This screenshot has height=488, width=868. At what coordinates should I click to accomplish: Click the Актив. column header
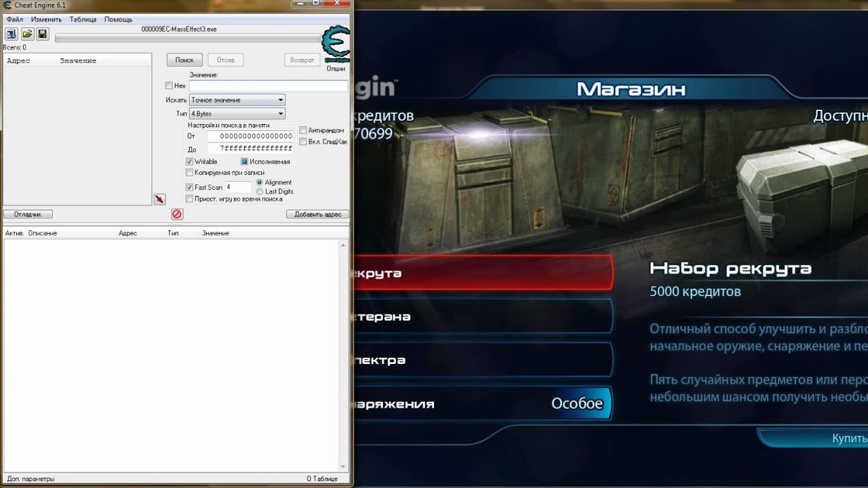click(x=14, y=233)
